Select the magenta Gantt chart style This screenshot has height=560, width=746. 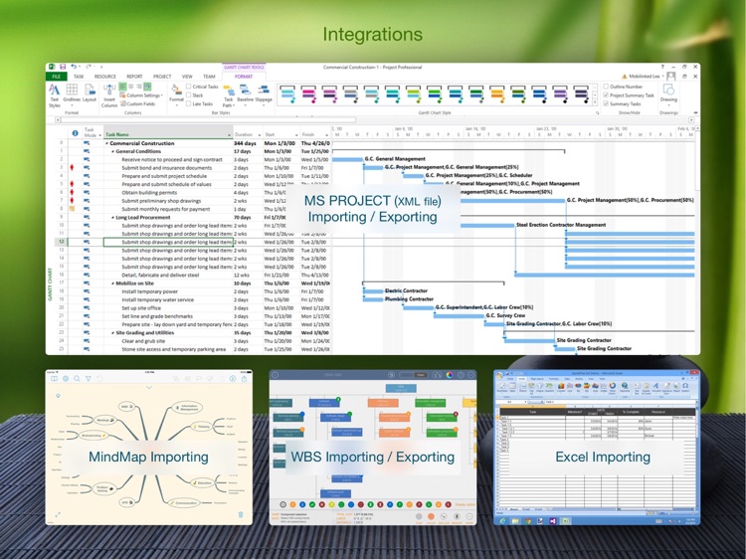tap(308, 94)
